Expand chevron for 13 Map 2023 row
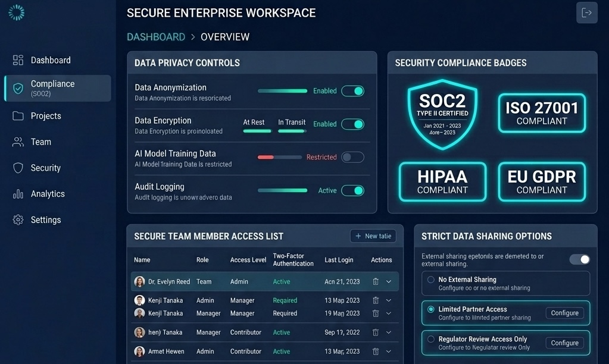This screenshot has width=609, height=364. click(x=388, y=300)
